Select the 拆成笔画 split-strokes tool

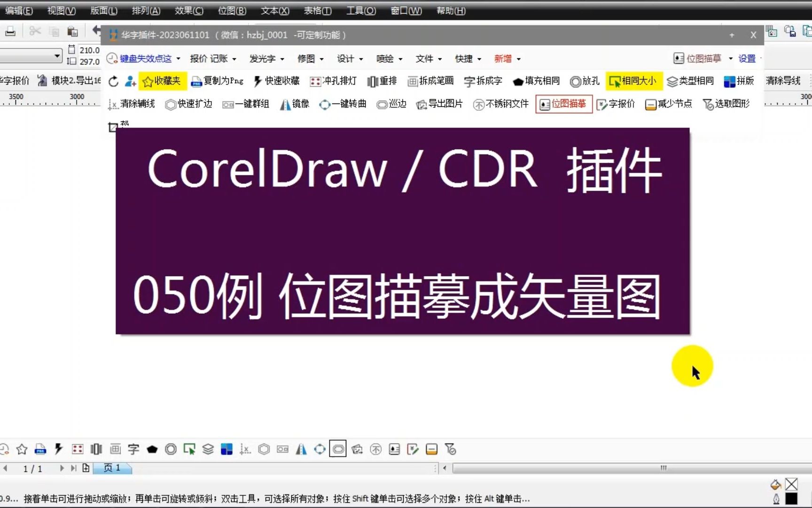click(430, 81)
